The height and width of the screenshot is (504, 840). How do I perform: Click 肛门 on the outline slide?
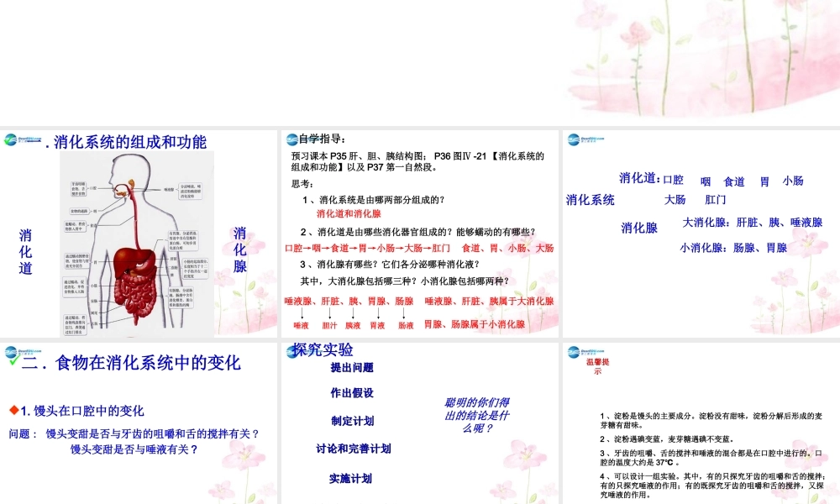tap(716, 200)
